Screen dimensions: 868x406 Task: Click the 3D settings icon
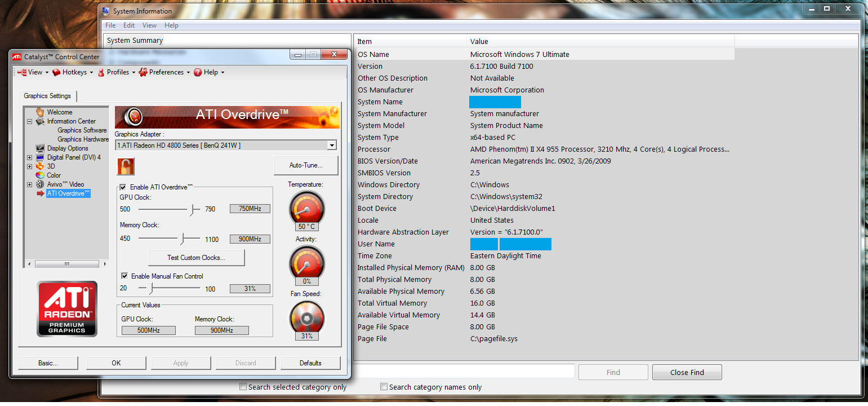(40, 166)
